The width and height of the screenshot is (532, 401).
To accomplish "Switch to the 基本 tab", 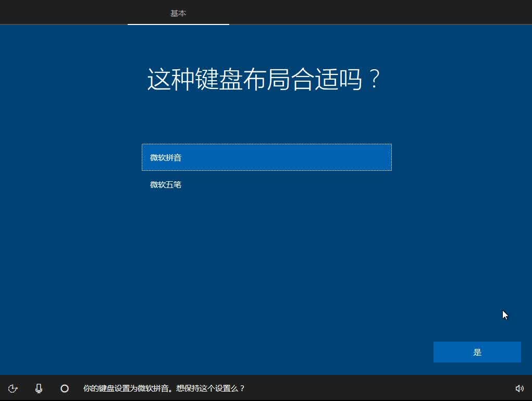I will tap(178, 13).
